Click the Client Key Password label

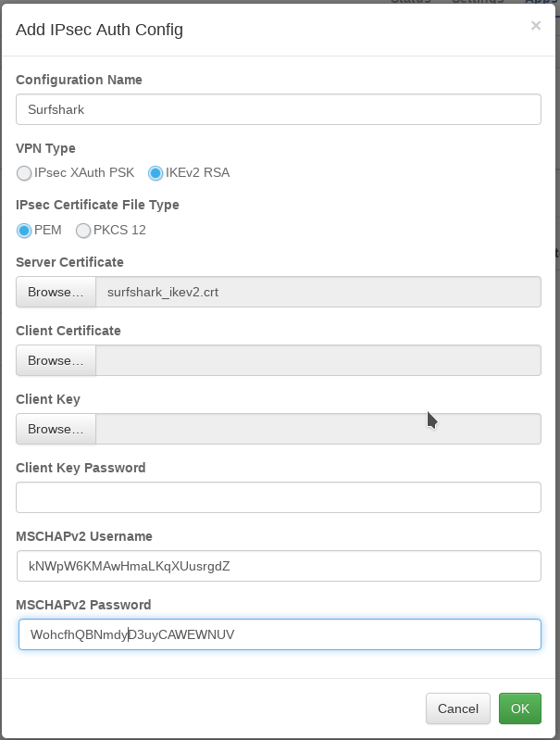(x=81, y=468)
